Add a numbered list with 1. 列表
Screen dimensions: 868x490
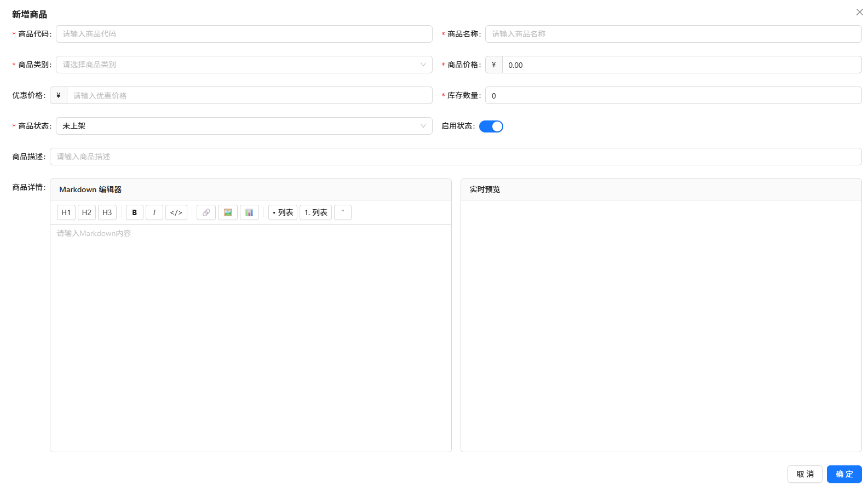[315, 212]
